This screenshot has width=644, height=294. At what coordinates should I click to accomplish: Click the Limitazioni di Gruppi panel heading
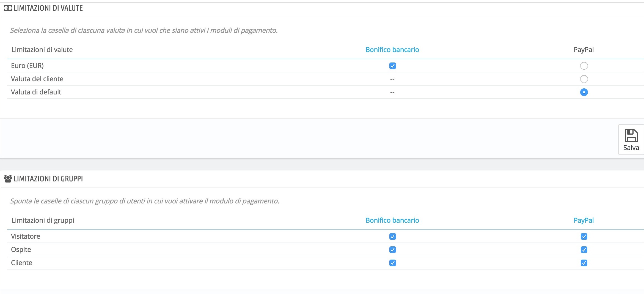48,179
